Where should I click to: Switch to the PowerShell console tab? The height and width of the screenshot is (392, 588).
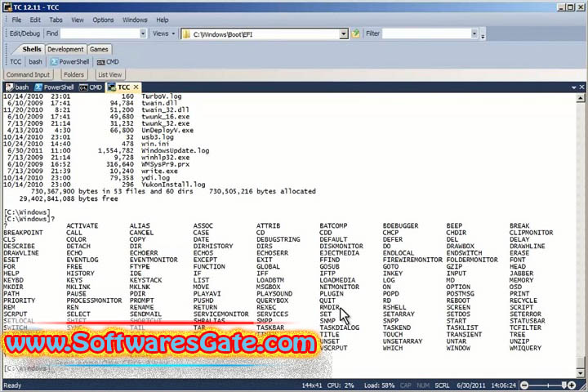click(55, 87)
